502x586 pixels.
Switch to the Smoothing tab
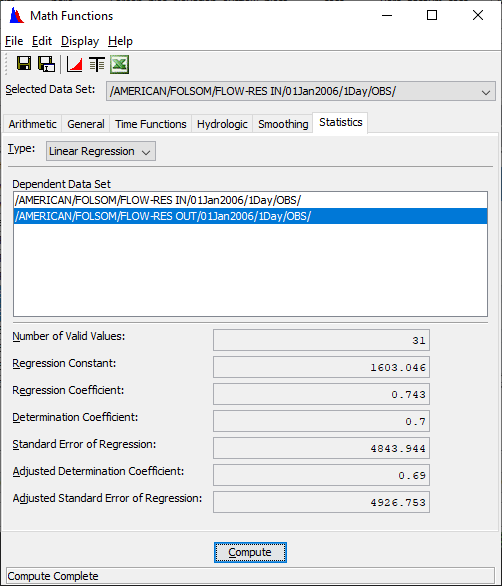(283, 124)
